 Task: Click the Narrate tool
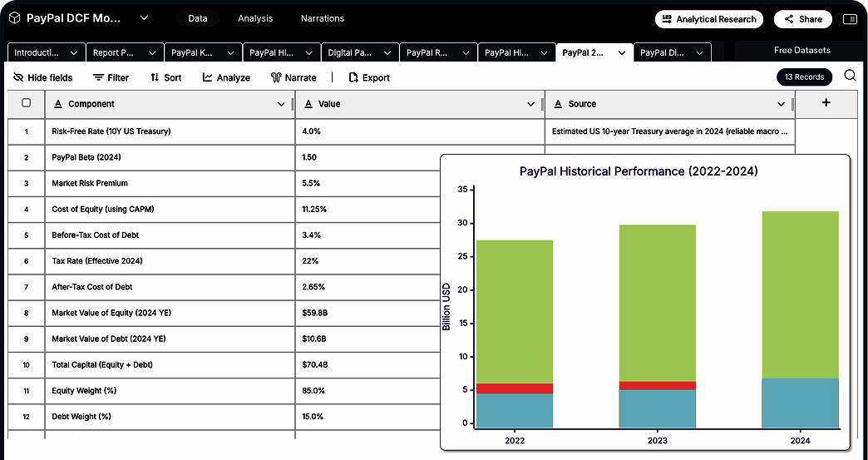click(x=293, y=77)
